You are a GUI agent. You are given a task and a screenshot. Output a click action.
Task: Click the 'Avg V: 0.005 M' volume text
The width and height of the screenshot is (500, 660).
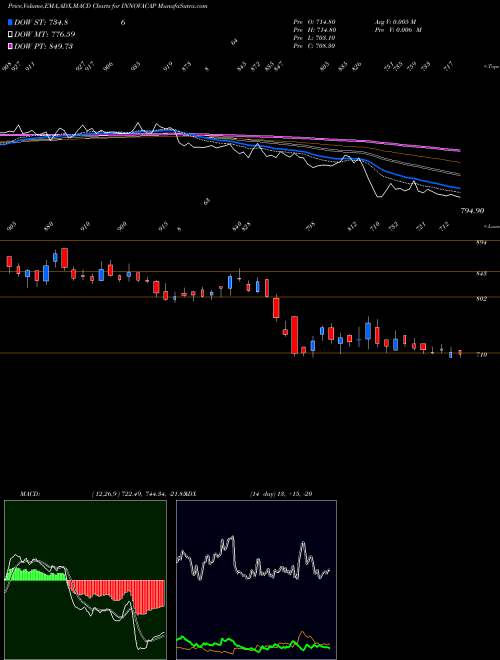(395, 22)
